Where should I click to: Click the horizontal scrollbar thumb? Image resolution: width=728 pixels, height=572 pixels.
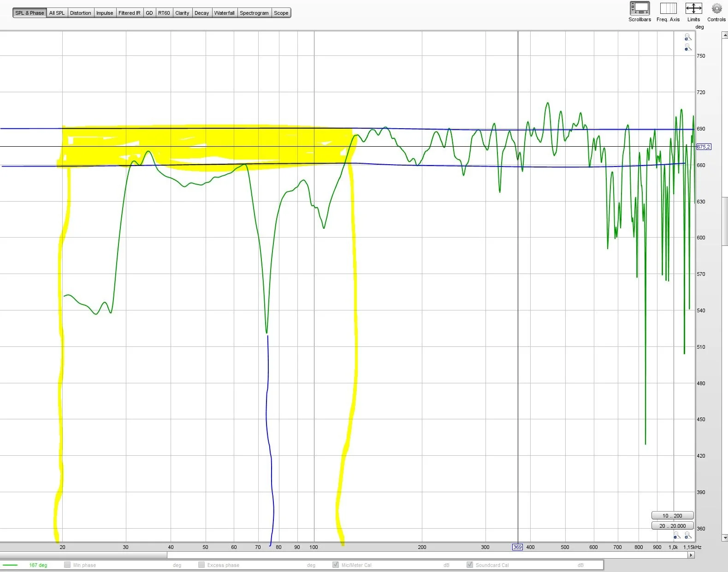pos(83,555)
